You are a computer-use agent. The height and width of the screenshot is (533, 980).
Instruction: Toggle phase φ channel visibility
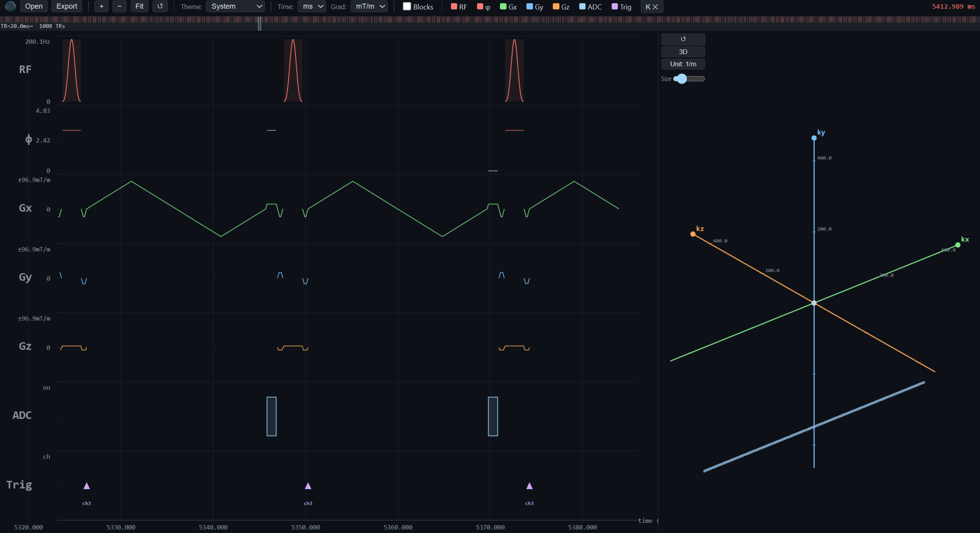(484, 7)
